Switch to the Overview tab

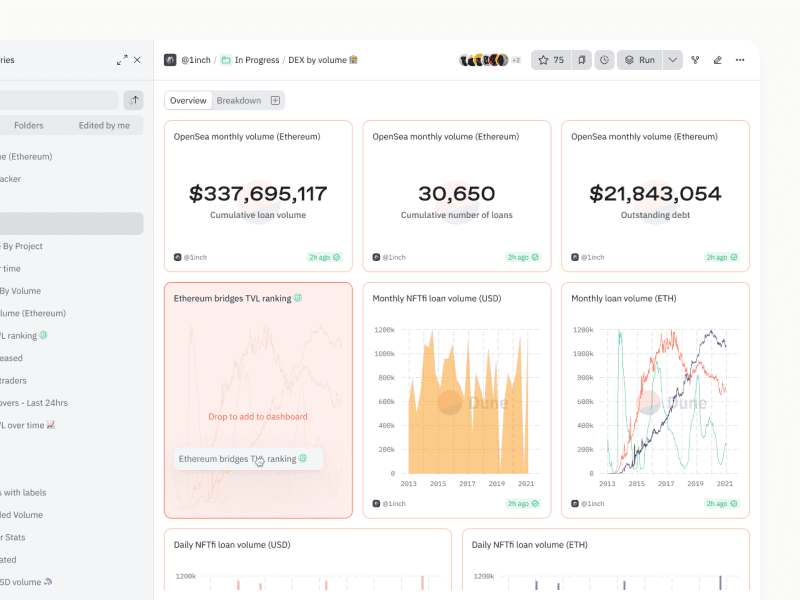click(x=188, y=100)
